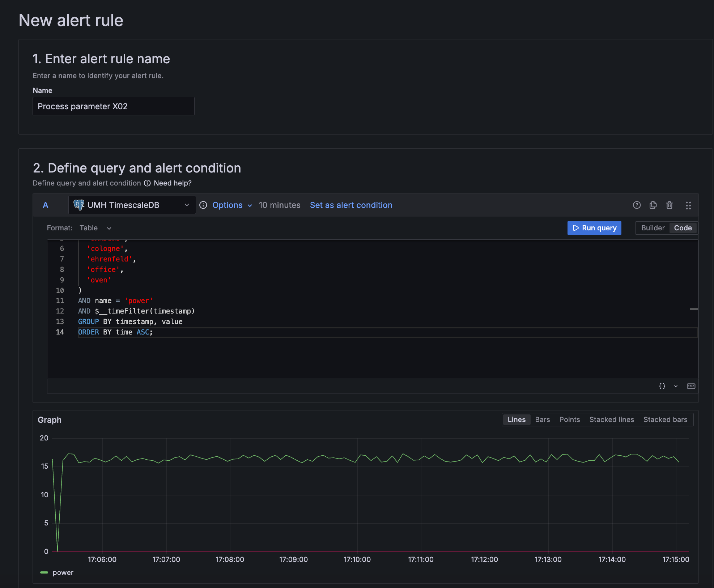This screenshot has width=714, height=588.
Task: Click the keyboard shortcuts icon
Action: pos(691,386)
